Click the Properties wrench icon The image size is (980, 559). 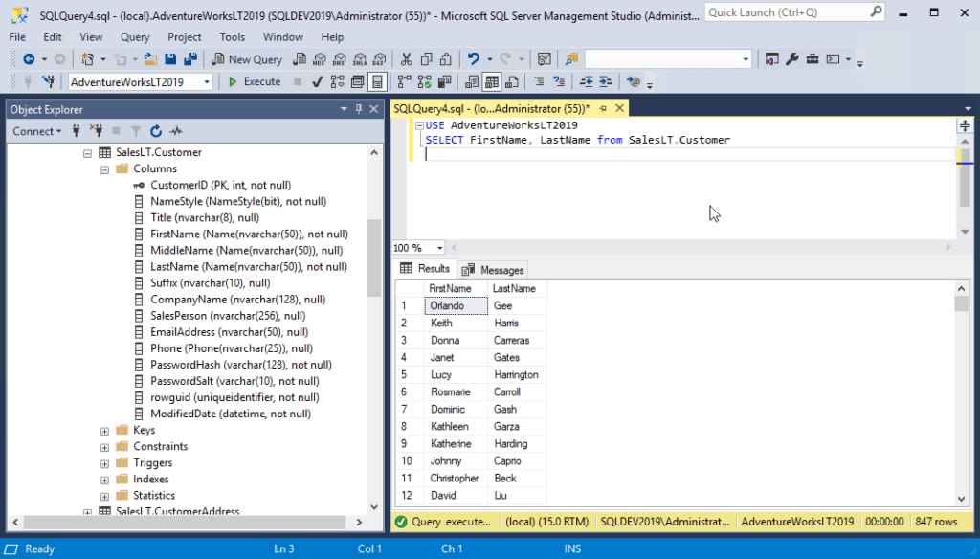(x=791, y=59)
